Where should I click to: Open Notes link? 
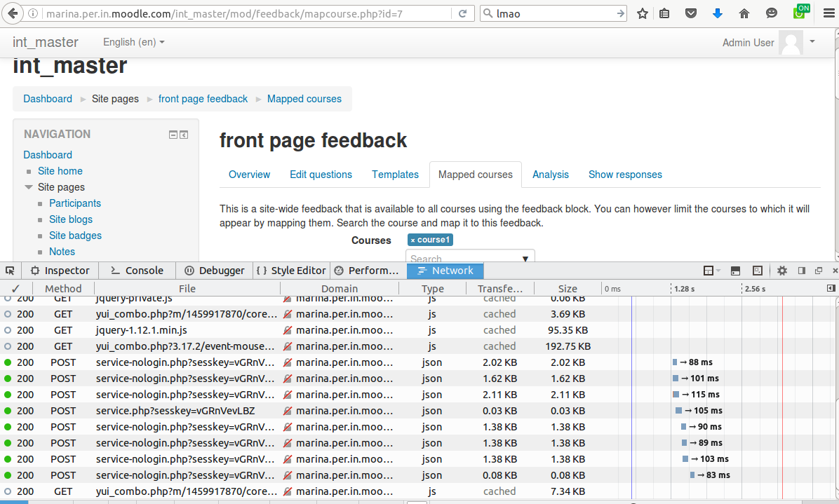tap(62, 251)
